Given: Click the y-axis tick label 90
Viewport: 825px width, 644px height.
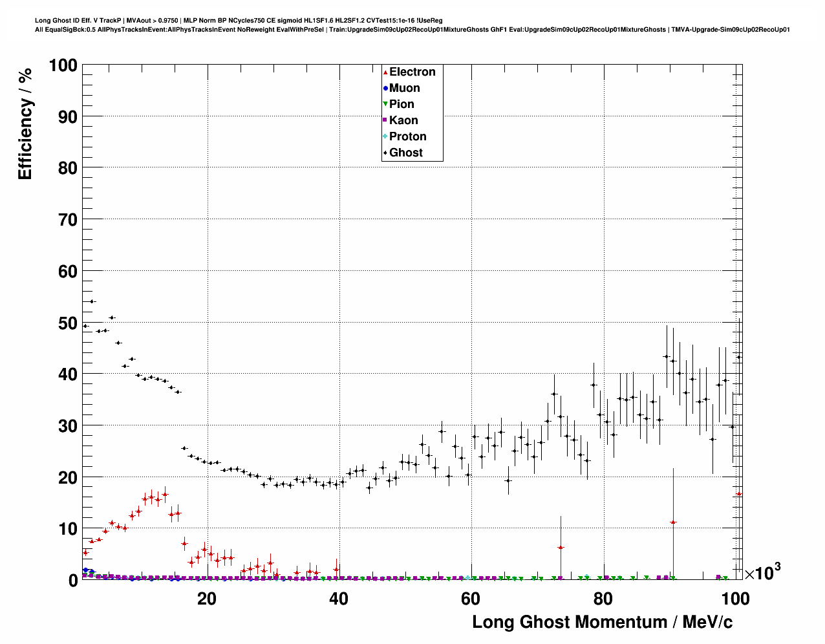Looking at the screenshot, I should point(68,117).
